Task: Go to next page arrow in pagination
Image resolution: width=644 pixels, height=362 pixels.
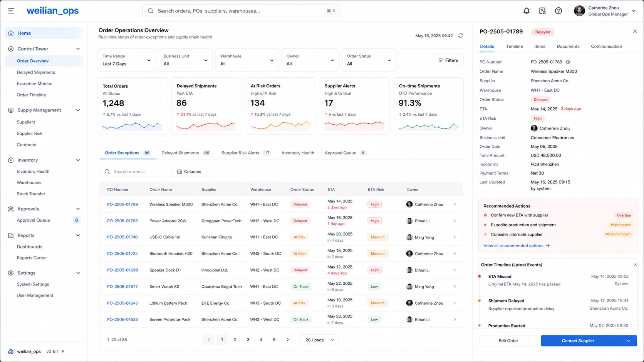Action: pos(287,340)
